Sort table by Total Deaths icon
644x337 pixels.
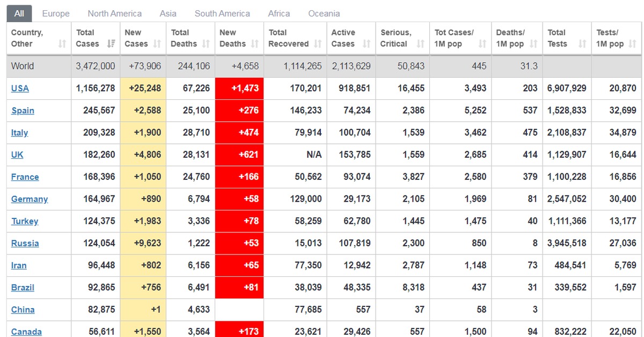pos(206,44)
